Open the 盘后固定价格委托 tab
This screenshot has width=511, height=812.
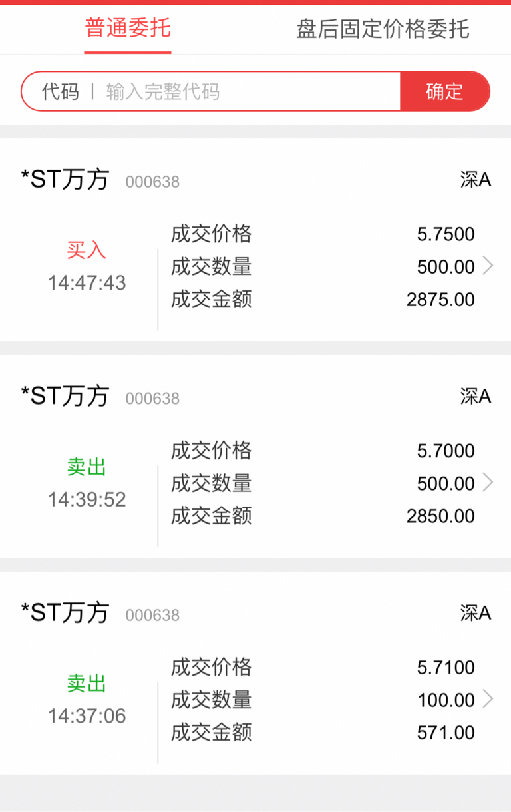pos(383,29)
